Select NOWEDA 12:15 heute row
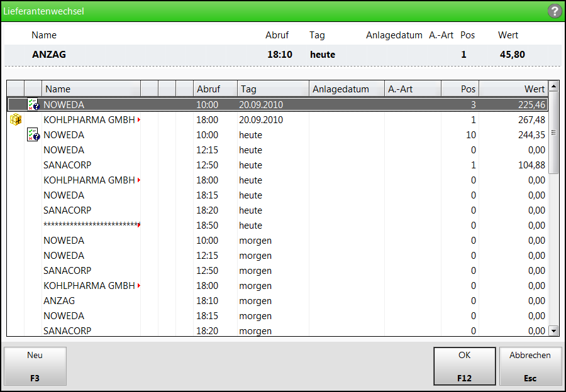566x392 pixels. [277, 150]
